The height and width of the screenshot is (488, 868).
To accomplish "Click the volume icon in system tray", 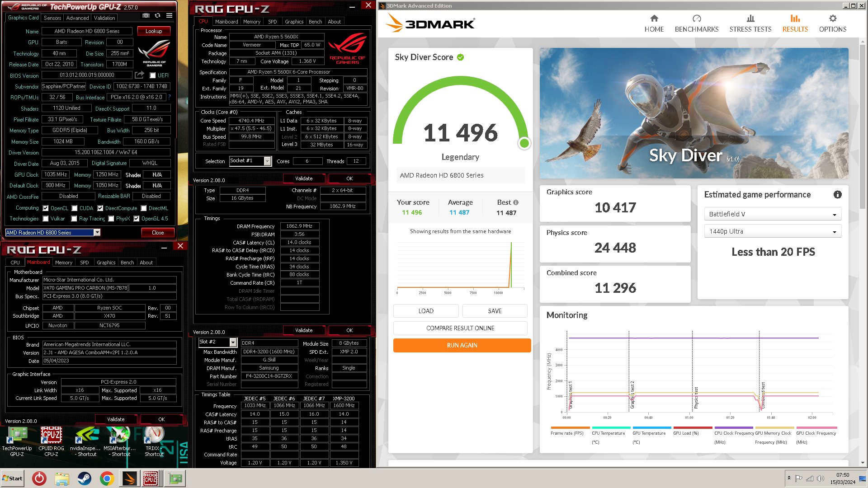I will click(821, 479).
